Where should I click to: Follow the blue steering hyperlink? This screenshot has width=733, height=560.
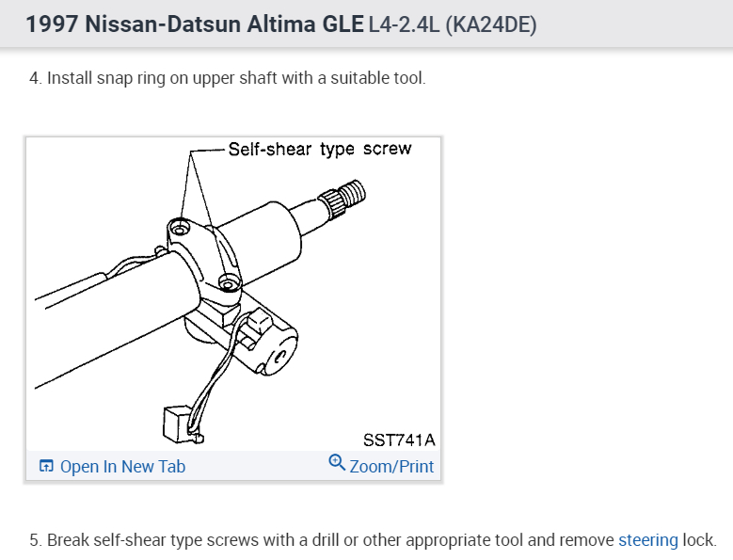(647, 540)
